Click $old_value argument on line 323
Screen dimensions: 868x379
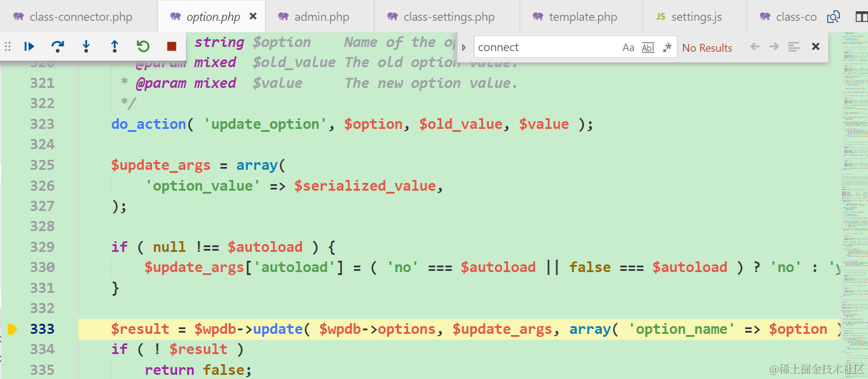click(x=460, y=124)
